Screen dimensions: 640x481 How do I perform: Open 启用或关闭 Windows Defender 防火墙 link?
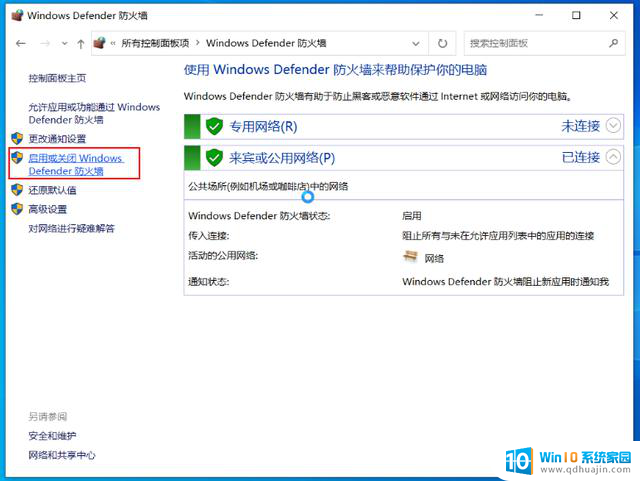click(76, 164)
